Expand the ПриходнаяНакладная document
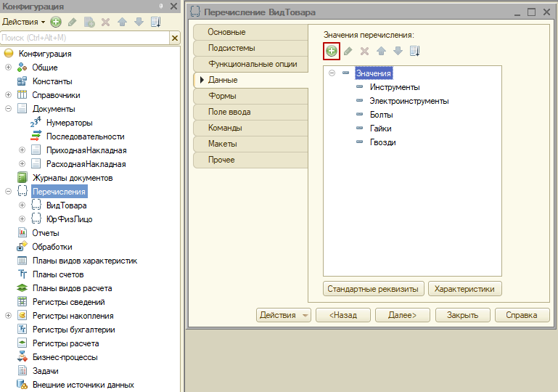Image resolution: width=558 pixels, height=392 pixels. click(22, 150)
